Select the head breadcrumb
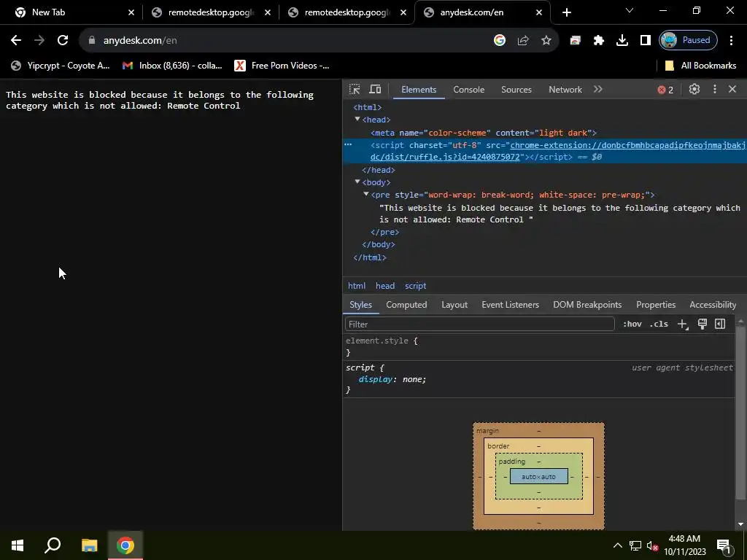 coord(385,286)
